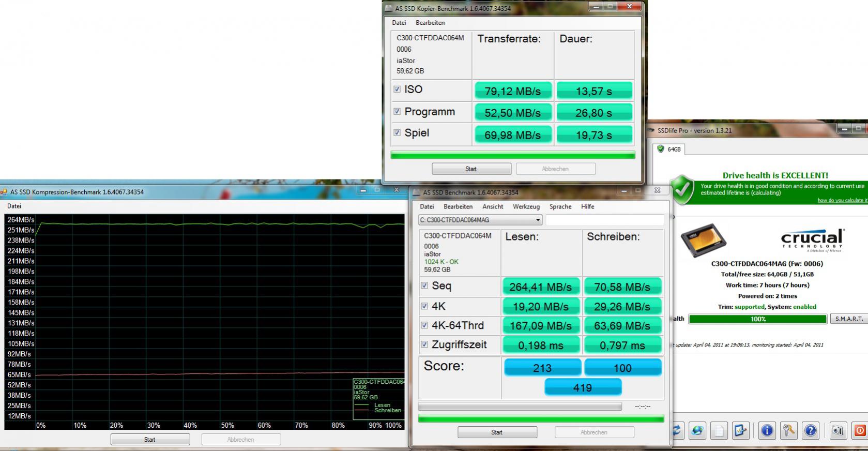Viewport: 868px width, 451px height.
Task: Toggle the Zugriffszeit test checkbox
Action: click(x=424, y=344)
